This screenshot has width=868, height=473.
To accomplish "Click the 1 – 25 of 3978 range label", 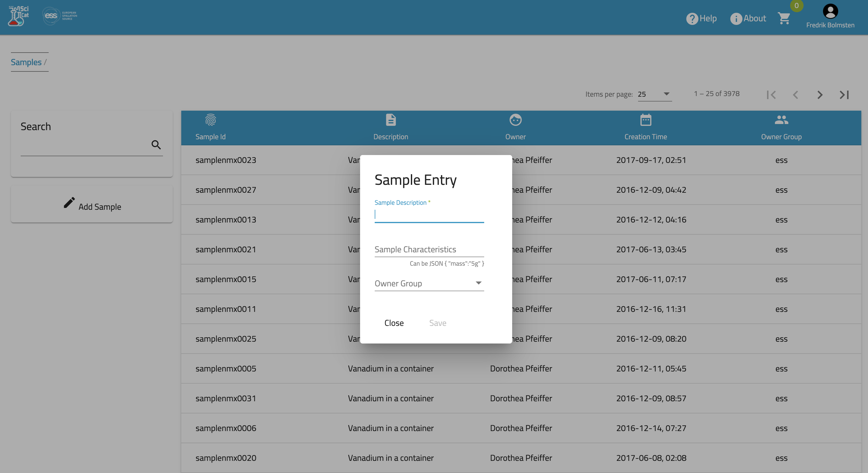I will tap(716, 94).
